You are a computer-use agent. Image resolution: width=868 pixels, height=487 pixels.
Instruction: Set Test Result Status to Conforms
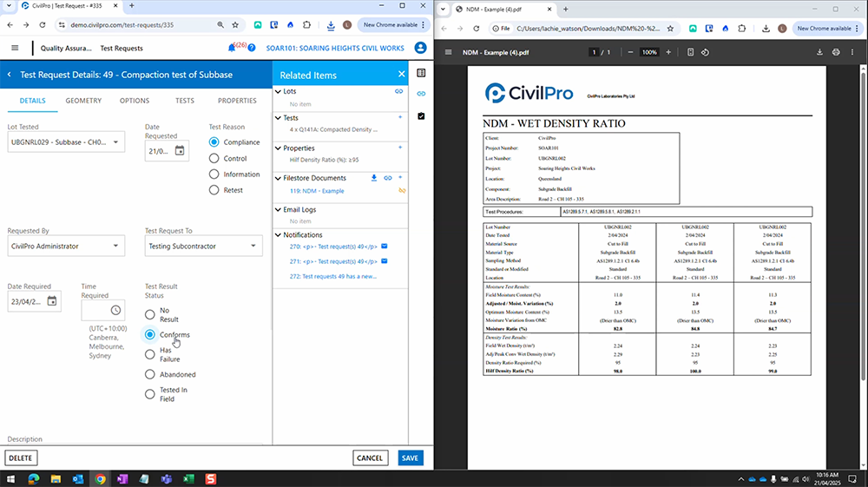coord(149,335)
